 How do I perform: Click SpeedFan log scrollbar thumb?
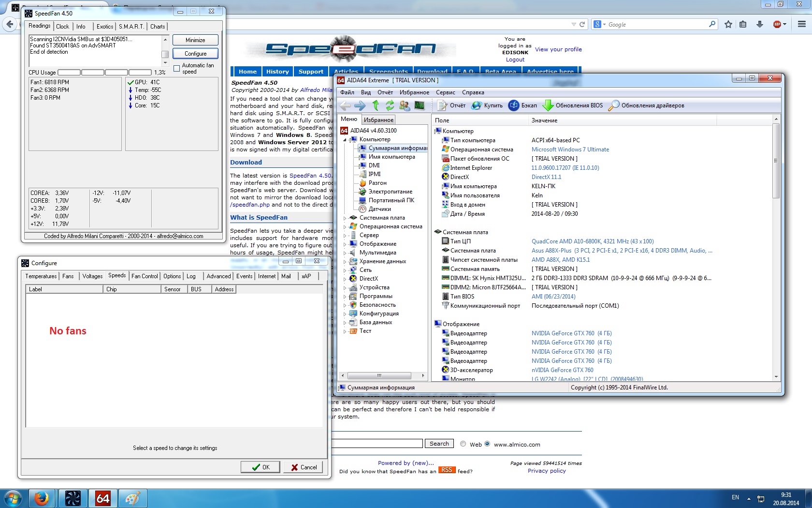point(165,54)
